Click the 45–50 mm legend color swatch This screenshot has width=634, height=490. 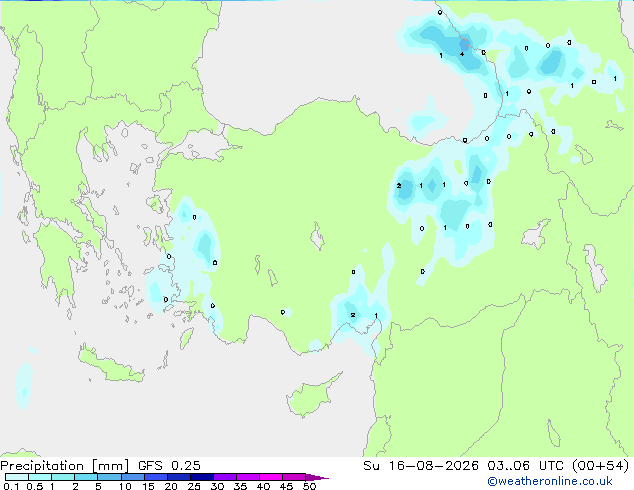[x=294, y=477]
